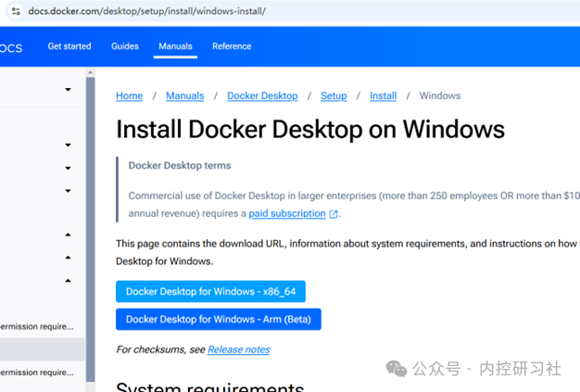This screenshot has height=392, width=580.
Task: Click the sidebar vertical scrollbar thumb
Action: coord(90,229)
